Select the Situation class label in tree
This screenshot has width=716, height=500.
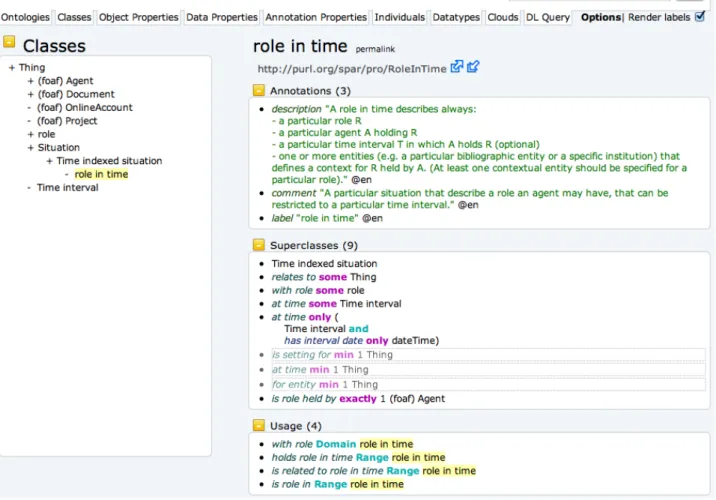click(58, 147)
